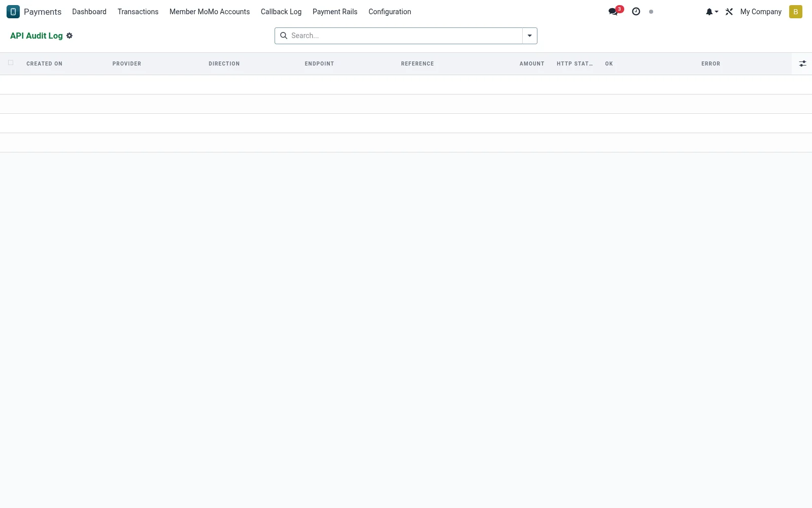Sort by Direction column header

[x=224, y=63]
